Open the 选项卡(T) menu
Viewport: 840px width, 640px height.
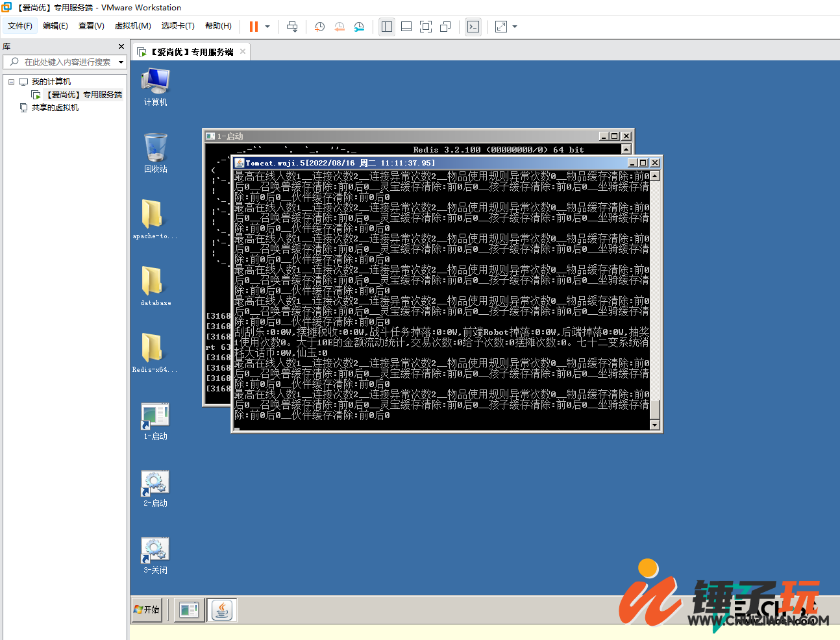click(x=178, y=26)
